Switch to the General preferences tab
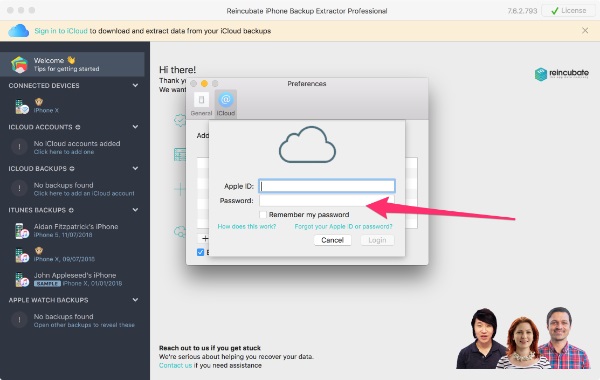This screenshot has width=600, height=380. pos(201,104)
